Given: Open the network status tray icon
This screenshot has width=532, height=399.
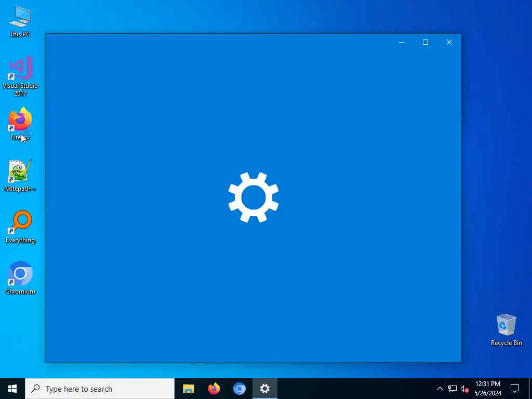Looking at the screenshot, I should (453, 389).
